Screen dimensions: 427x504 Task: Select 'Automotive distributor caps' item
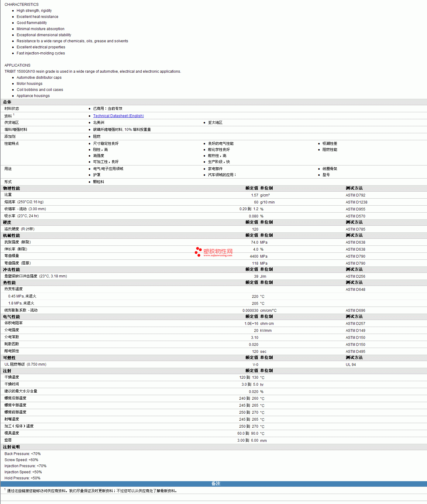[x=39, y=78]
